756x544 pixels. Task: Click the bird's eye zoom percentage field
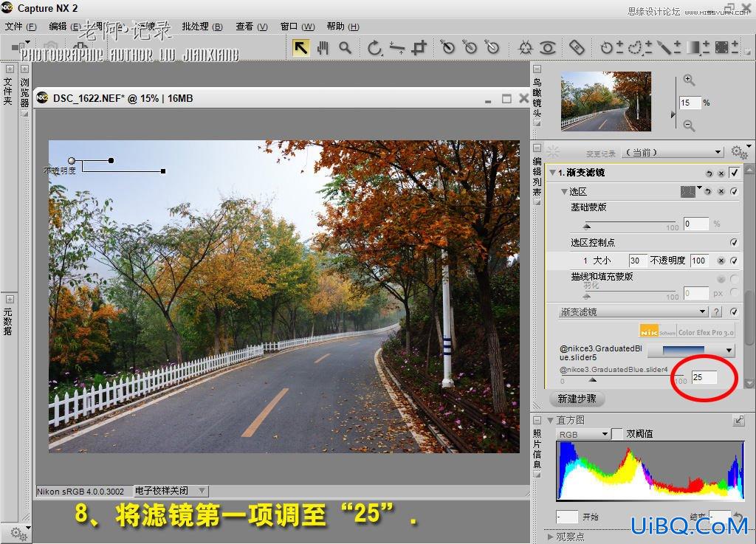[690, 103]
